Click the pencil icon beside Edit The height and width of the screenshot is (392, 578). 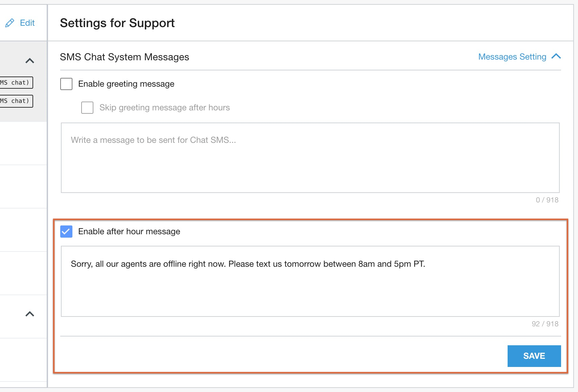click(x=9, y=23)
